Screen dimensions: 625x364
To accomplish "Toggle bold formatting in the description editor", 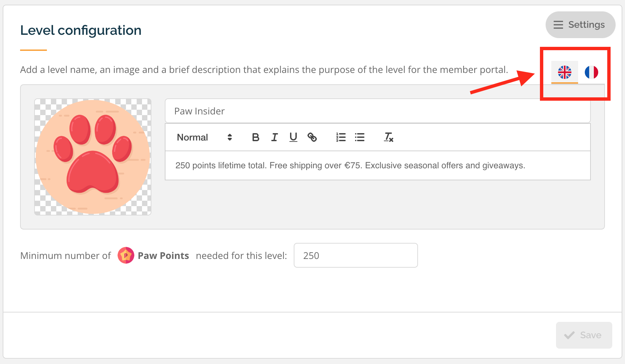I will (256, 137).
